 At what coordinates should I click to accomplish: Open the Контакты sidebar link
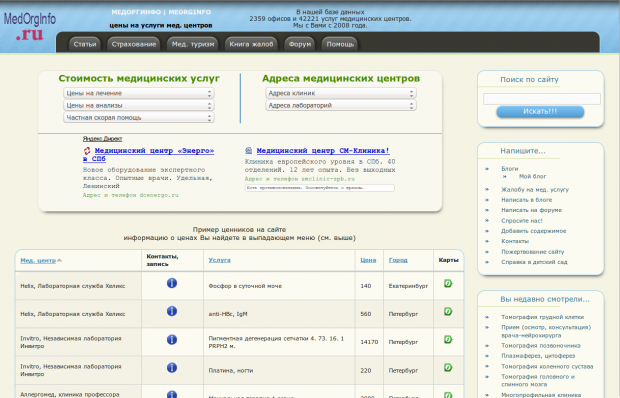(515, 241)
